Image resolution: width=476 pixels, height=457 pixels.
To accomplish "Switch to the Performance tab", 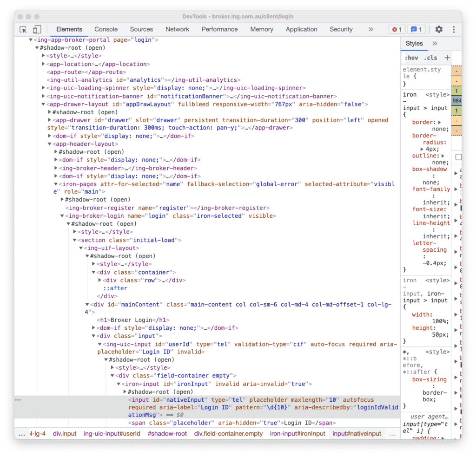I will pyautogui.click(x=219, y=29).
